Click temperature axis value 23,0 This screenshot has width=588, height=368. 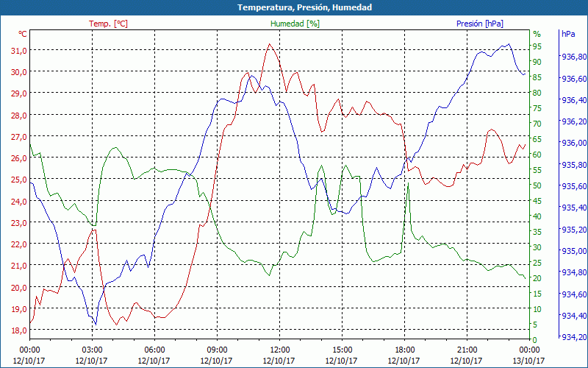click(19, 223)
